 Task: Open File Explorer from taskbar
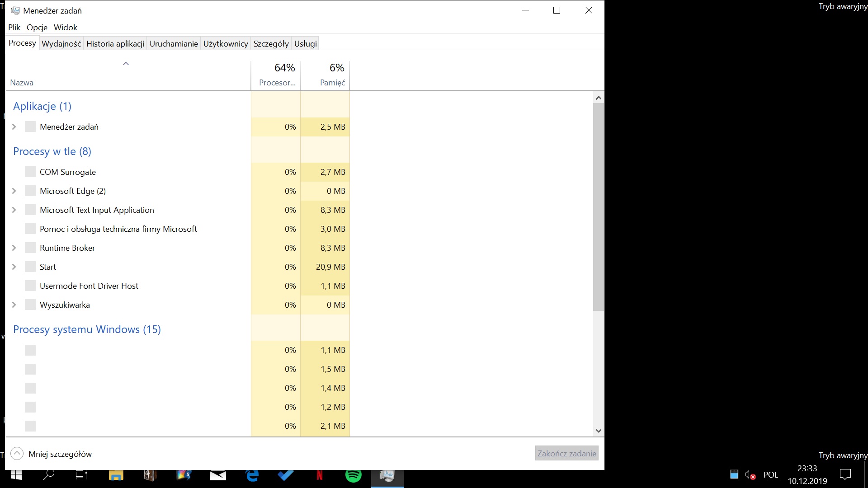116,475
